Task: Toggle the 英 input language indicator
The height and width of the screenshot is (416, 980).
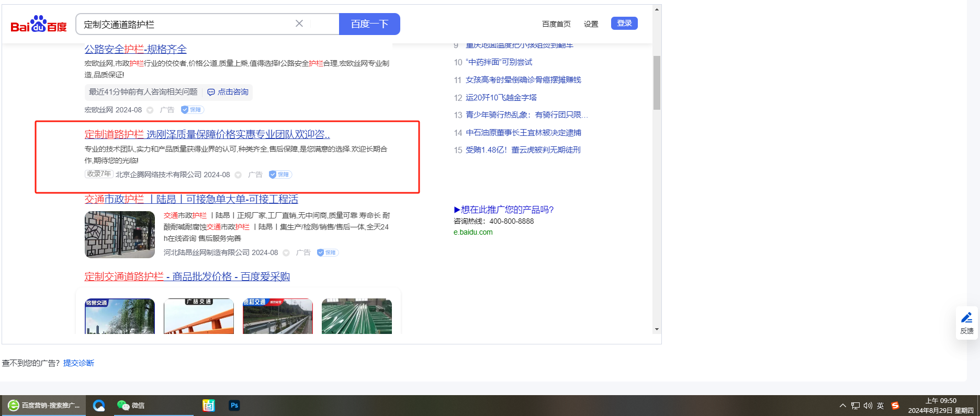Action: click(x=881, y=406)
